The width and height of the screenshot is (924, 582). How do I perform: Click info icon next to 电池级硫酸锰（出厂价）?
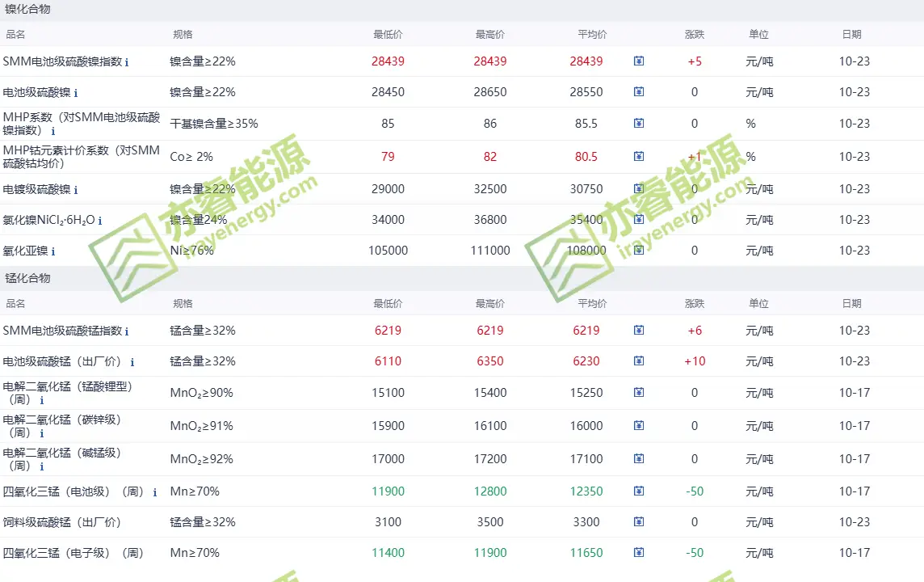(132, 362)
